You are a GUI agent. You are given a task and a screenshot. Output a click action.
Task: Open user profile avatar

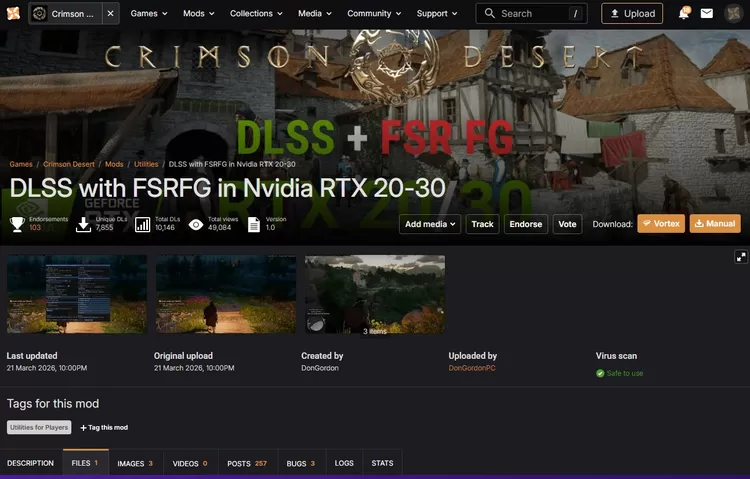733,13
